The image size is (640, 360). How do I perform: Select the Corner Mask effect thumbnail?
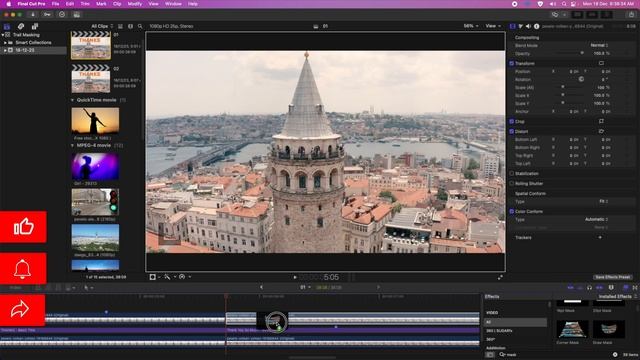(x=572, y=329)
